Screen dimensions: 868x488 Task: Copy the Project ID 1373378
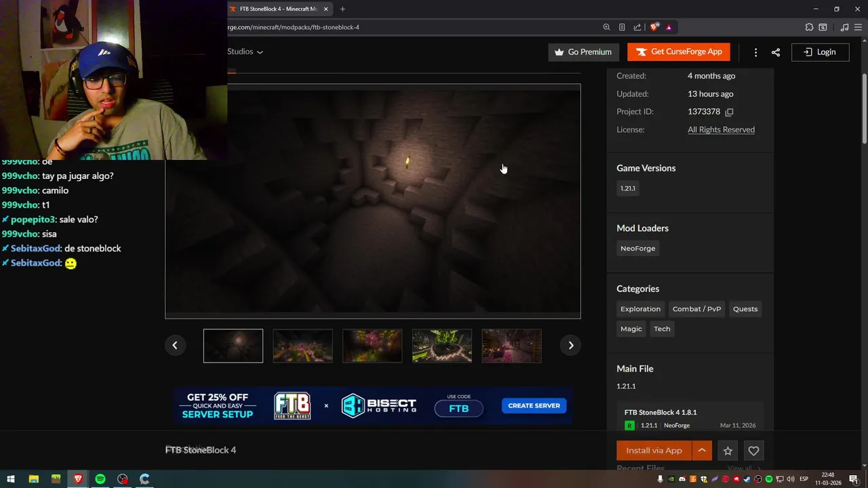[x=730, y=112]
